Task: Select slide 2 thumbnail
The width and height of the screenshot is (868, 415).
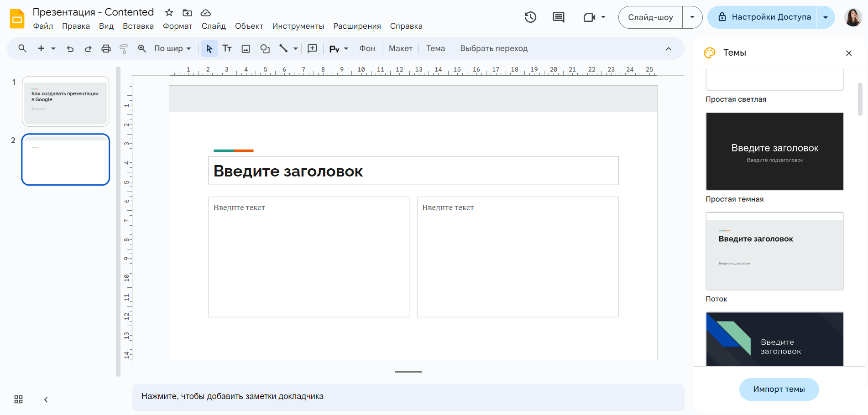Action: 66,160
